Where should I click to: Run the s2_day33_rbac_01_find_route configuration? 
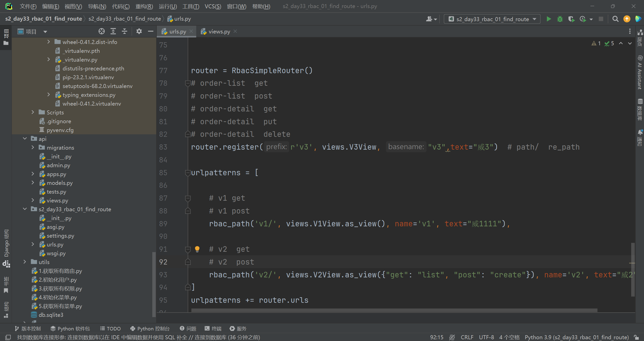tap(549, 19)
